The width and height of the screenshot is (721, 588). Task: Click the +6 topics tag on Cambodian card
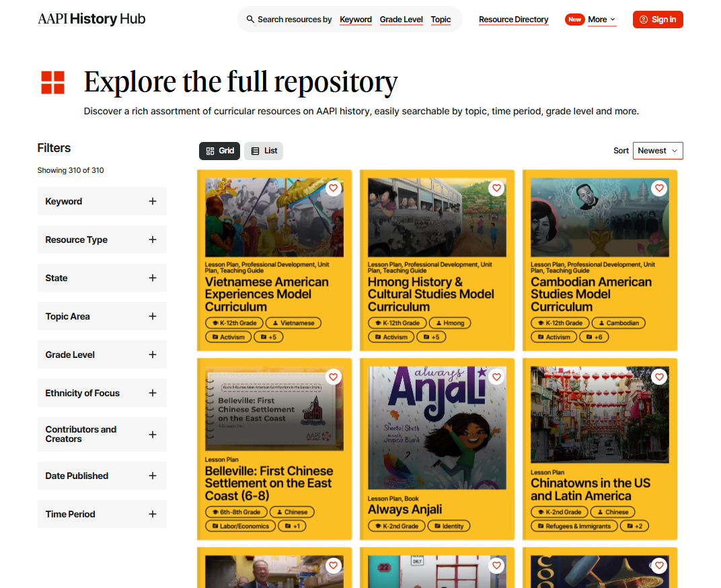(594, 337)
